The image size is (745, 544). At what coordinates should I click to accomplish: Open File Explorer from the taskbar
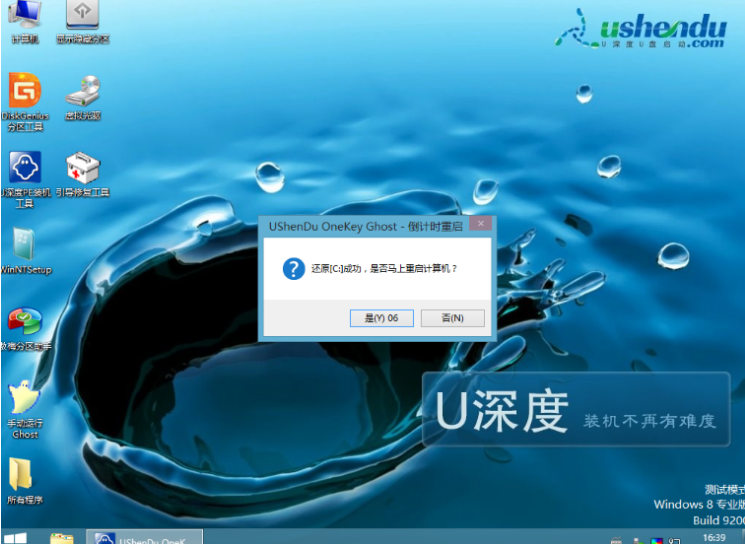tap(62, 537)
